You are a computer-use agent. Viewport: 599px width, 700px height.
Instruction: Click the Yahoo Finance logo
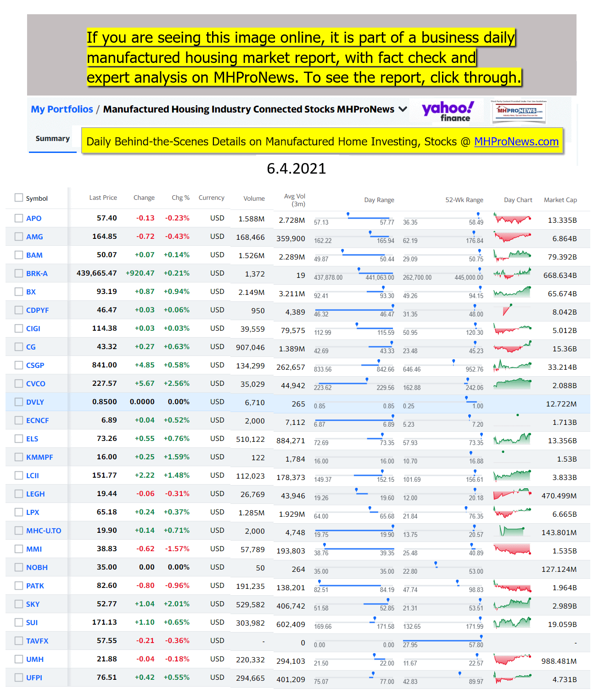coord(448,111)
